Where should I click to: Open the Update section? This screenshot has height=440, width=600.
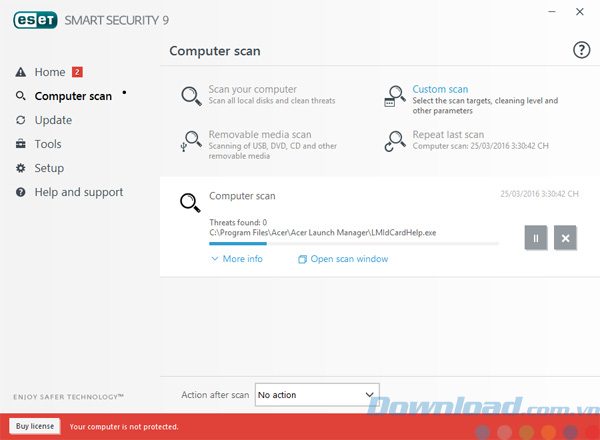tap(53, 120)
